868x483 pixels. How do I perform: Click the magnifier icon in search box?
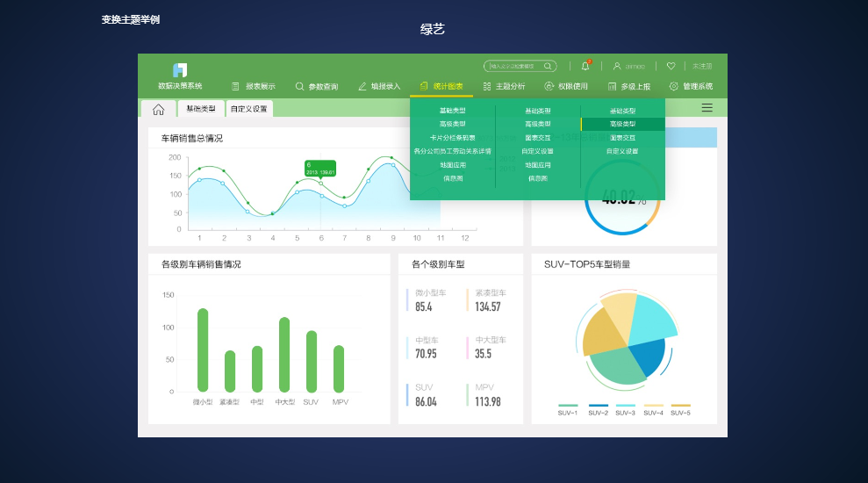click(x=548, y=66)
